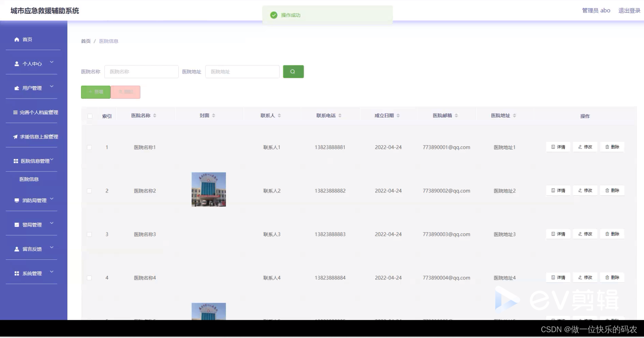This screenshot has height=338, width=644.
Task: Open 首页 from the breadcrumb
Action: click(x=86, y=41)
